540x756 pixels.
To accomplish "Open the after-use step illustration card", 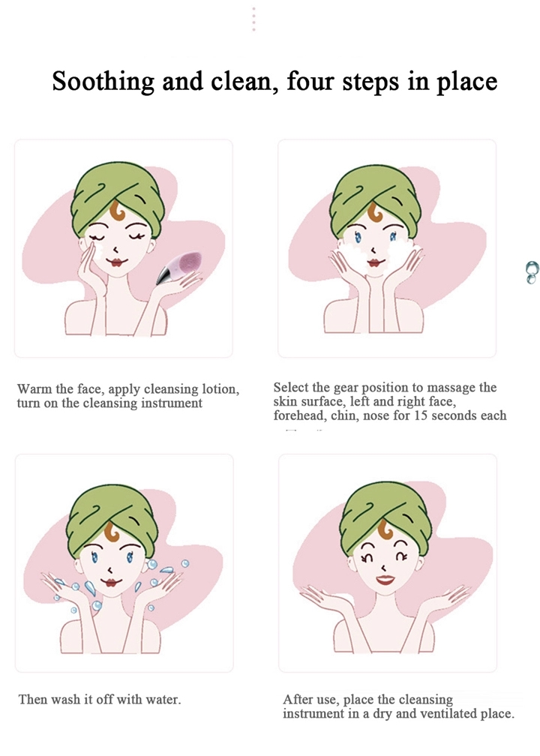I will (x=388, y=562).
